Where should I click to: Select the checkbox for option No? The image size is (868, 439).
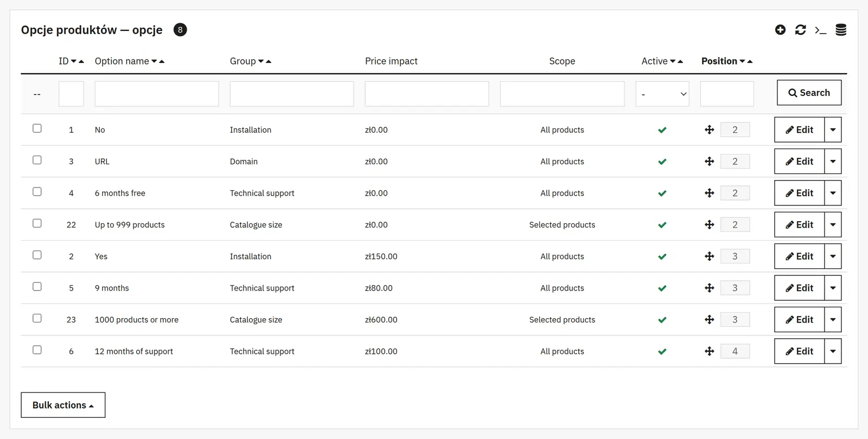point(37,128)
